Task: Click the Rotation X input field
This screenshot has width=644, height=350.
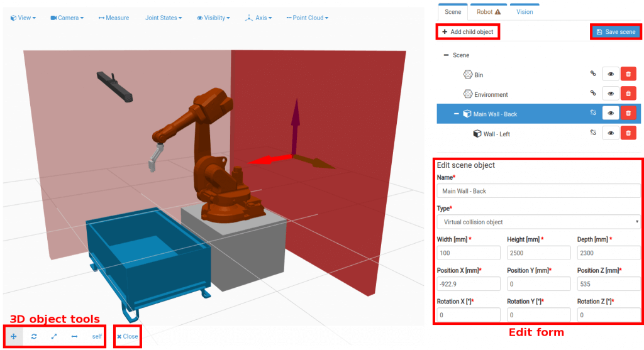Action: point(468,315)
